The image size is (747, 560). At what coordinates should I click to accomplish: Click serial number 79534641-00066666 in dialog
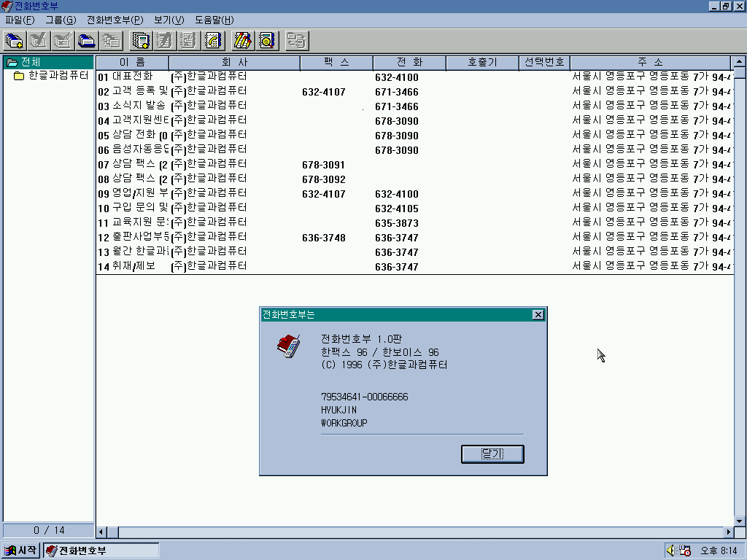365,397
